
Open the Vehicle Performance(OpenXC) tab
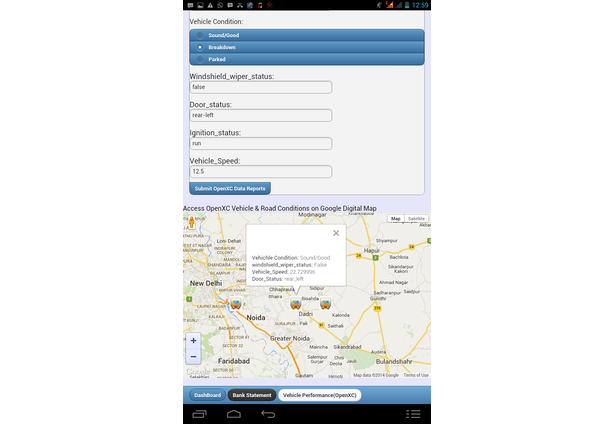coord(320,395)
